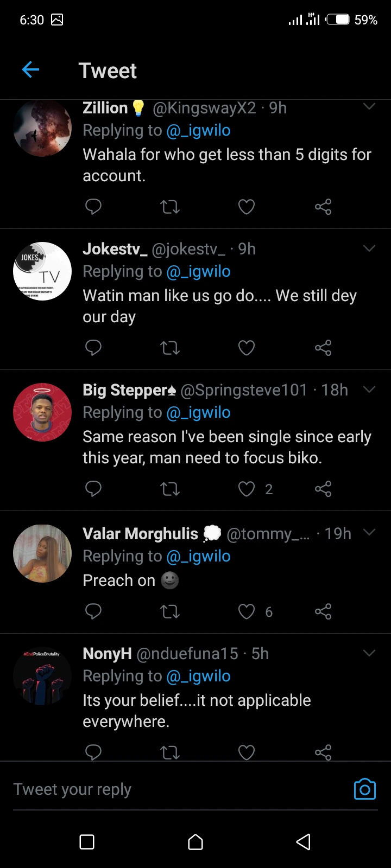The width and height of the screenshot is (391, 868).
Task: Tap the @_igwilo mention under Zillion's name
Action: coord(198,130)
